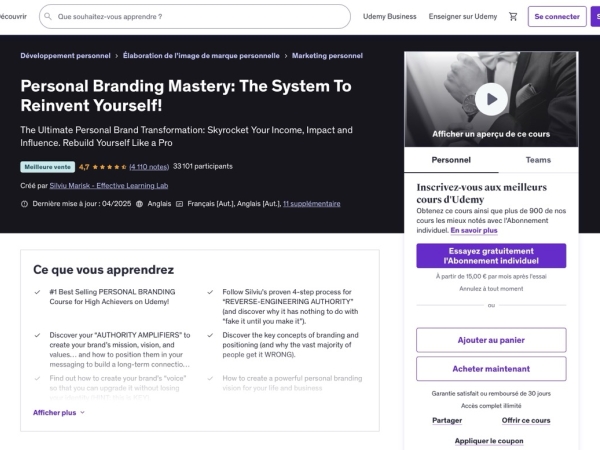This screenshot has height=450, width=600.
Task: Click '#1 Best Selling PERSONAL BRANDING' bullet
Action: [x=112, y=297]
